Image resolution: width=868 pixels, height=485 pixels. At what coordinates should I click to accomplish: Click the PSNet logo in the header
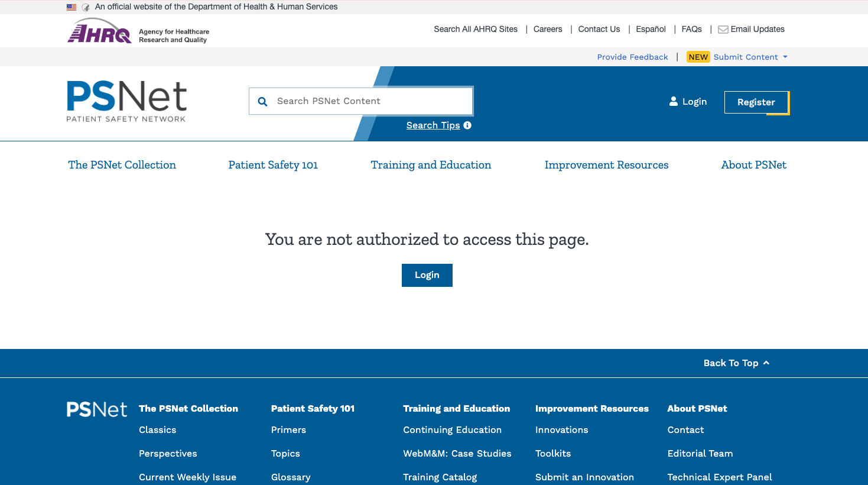(126, 101)
